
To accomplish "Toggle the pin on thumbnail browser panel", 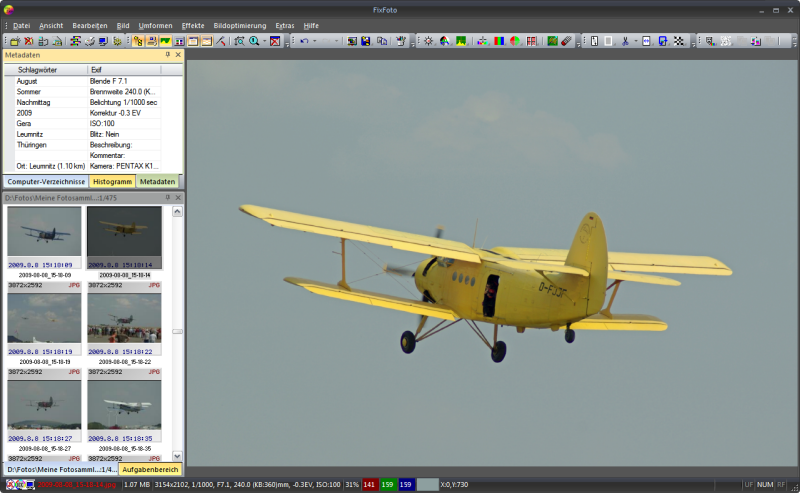I will pos(168,198).
